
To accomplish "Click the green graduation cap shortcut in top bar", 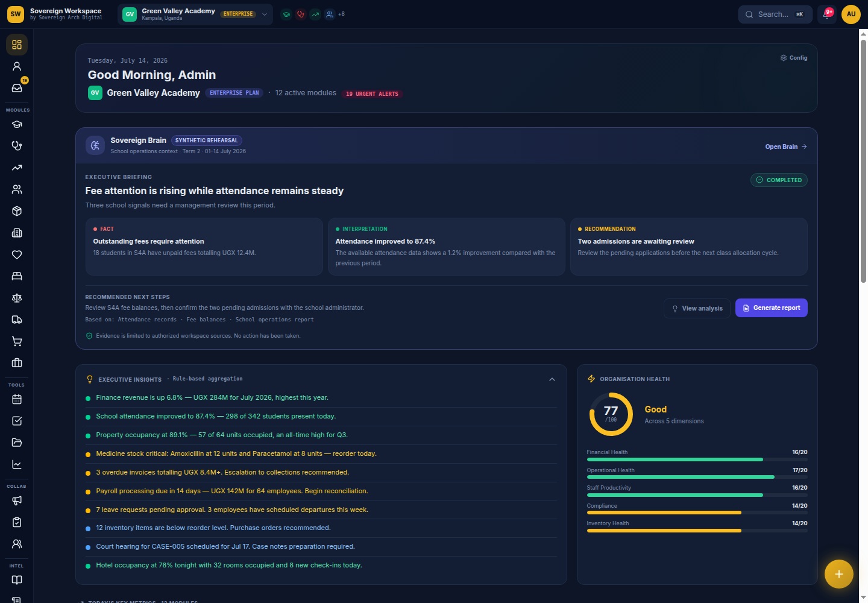I will [286, 14].
